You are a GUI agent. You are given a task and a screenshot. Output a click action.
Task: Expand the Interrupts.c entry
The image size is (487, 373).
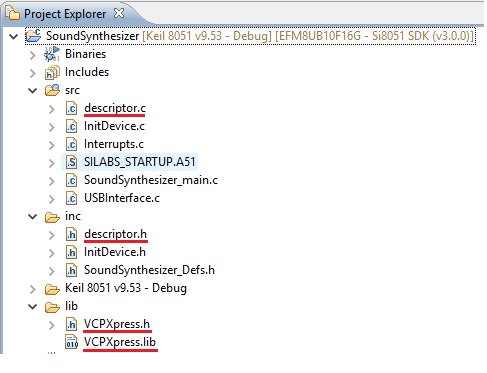52,145
